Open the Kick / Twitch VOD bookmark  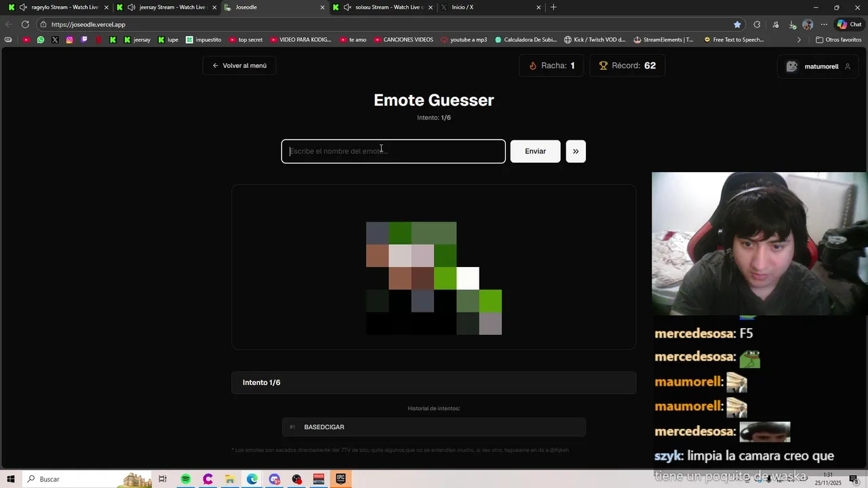point(595,40)
